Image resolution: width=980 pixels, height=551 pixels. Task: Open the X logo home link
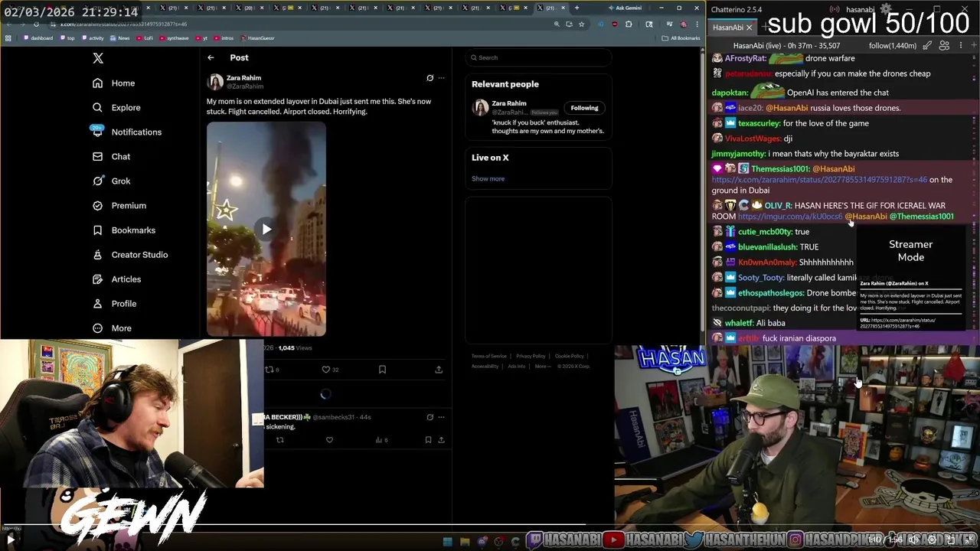98,58
